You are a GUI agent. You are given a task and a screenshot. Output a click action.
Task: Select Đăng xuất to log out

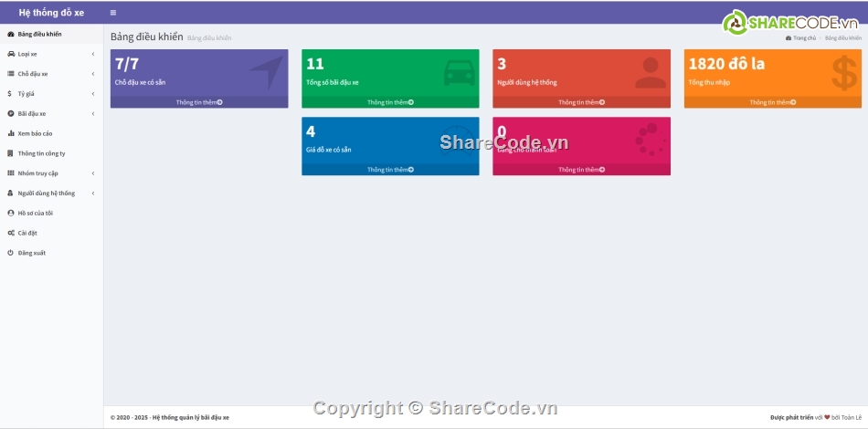click(51, 253)
